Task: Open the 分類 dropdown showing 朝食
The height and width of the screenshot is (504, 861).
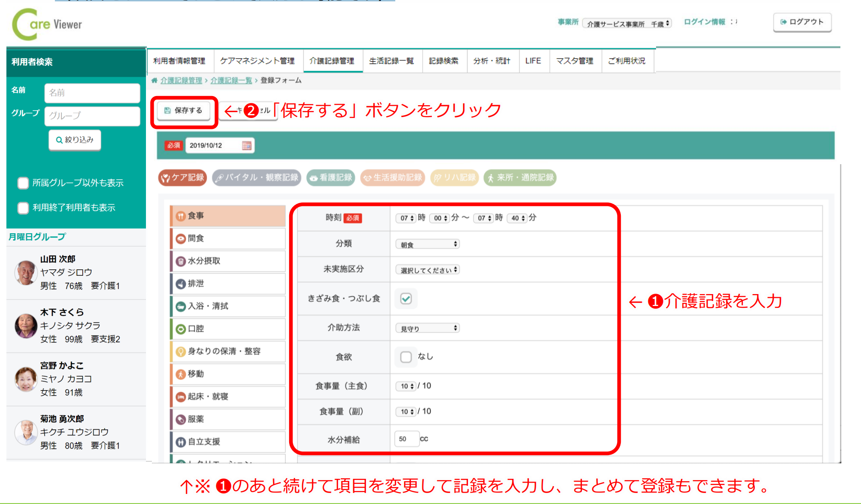Action: pos(427,244)
